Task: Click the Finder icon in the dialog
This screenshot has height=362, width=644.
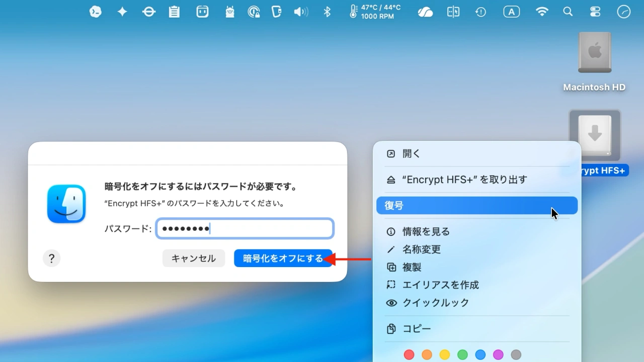Action: (x=66, y=204)
